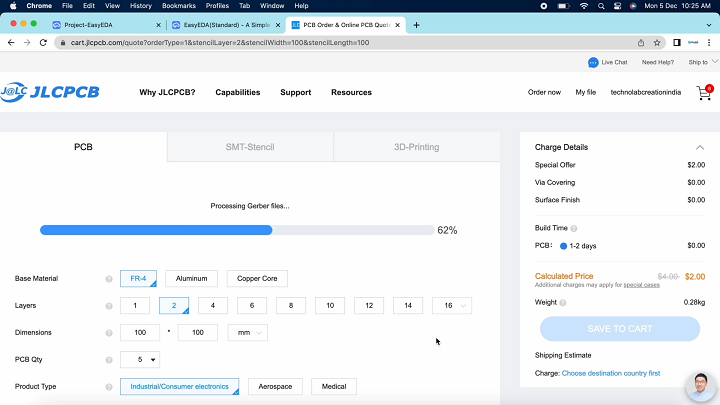Click Choose destination country first link
The width and height of the screenshot is (720, 405).
(611, 373)
